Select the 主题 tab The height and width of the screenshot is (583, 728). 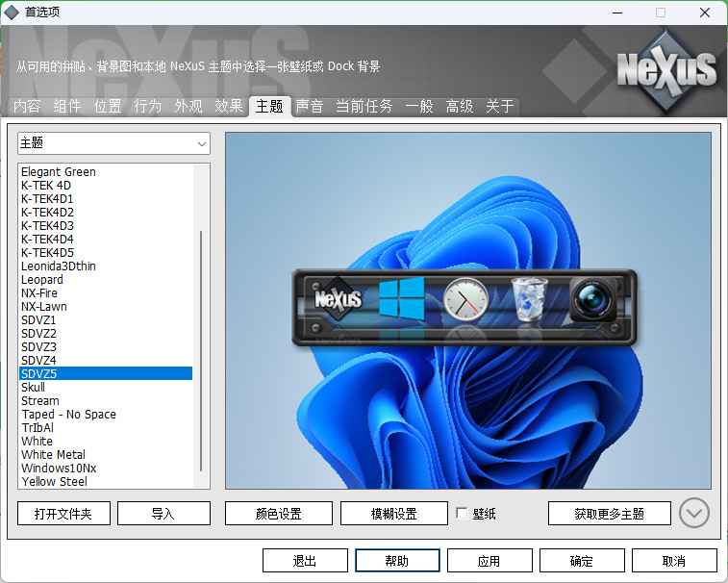tap(269, 107)
